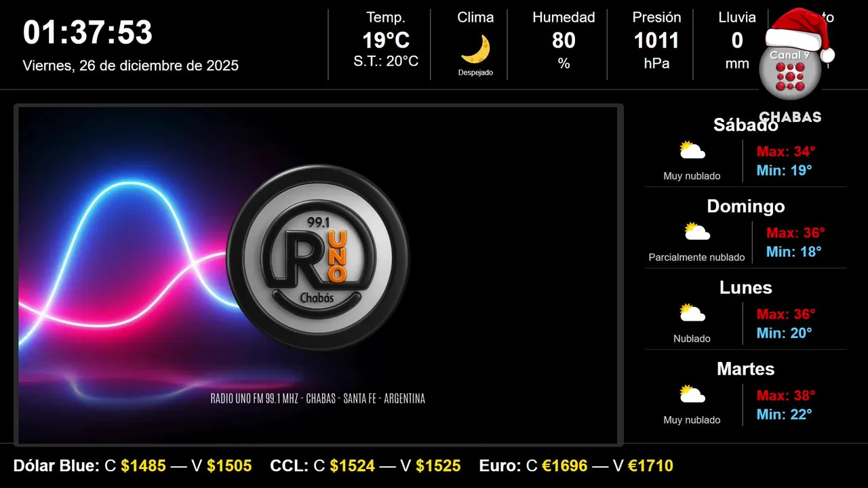
Task: Select the Lunes forecast heading
Action: 745,287
